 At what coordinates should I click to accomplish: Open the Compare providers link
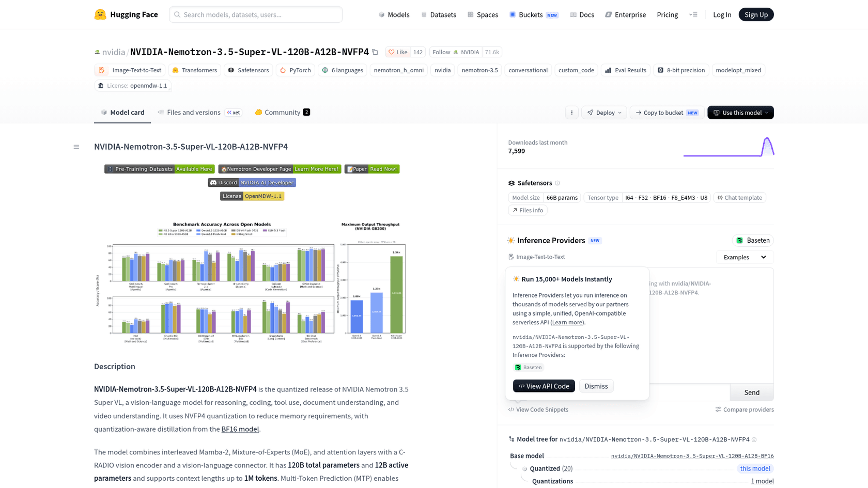pos(745,410)
